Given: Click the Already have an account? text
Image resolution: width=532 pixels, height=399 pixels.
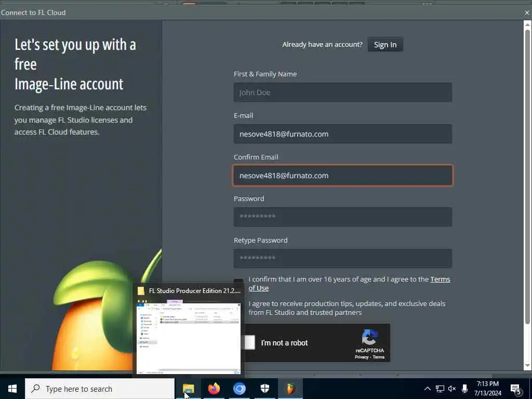Looking at the screenshot, I should [x=322, y=45].
